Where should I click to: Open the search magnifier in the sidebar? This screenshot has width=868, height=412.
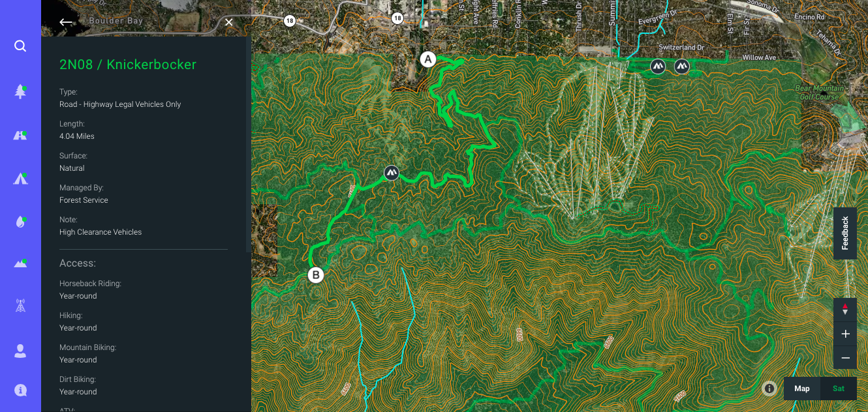(20, 46)
